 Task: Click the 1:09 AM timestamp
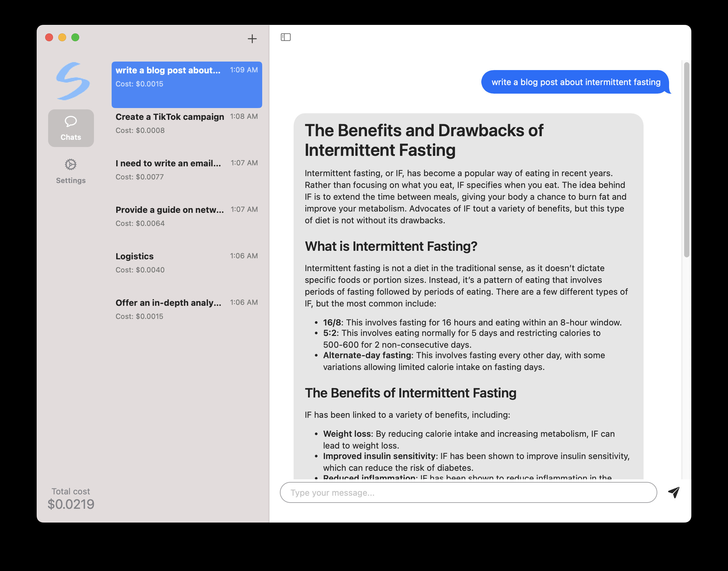point(244,70)
